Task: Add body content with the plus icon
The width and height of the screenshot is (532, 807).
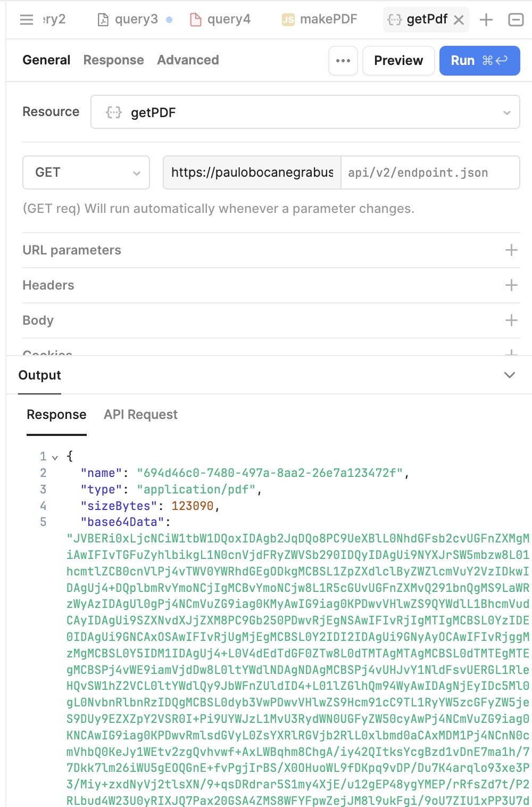Action: tap(511, 320)
